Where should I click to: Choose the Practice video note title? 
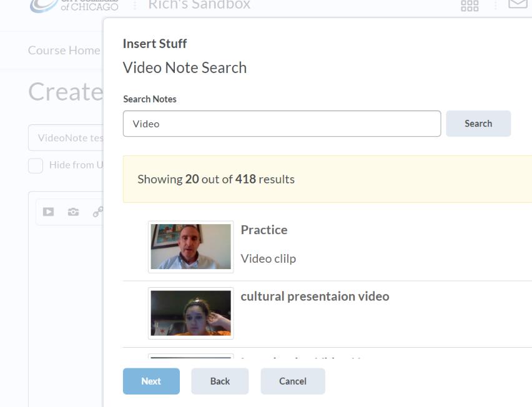pos(264,230)
